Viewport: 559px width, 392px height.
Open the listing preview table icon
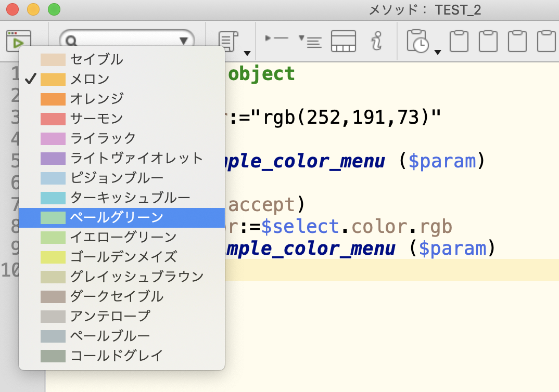tap(344, 41)
